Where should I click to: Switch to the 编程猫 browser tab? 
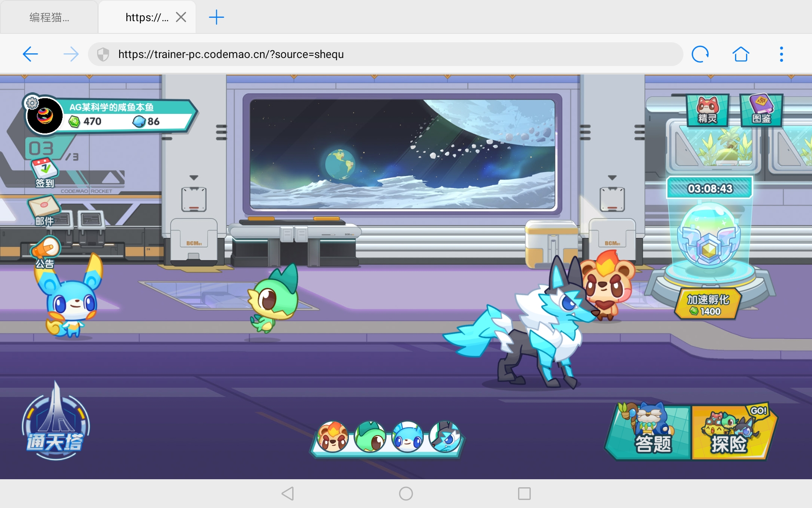[49, 17]
